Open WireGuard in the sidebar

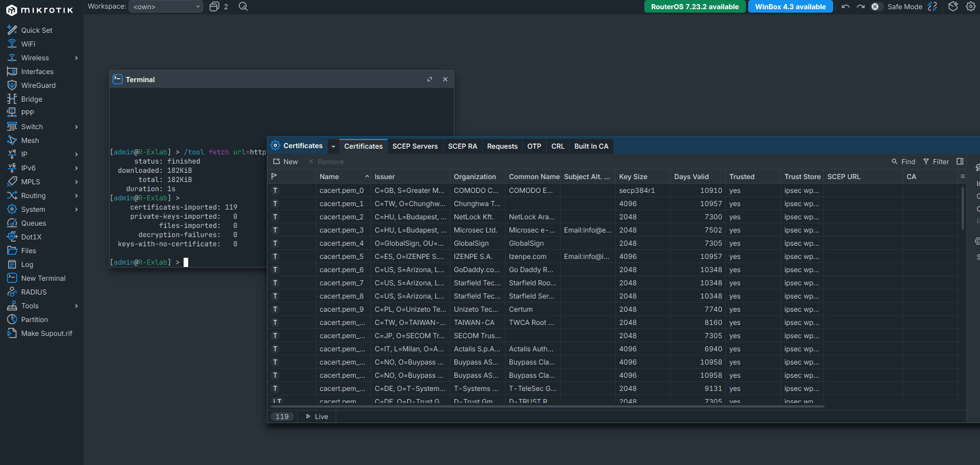pyautogui.click(x=38, y=85)
